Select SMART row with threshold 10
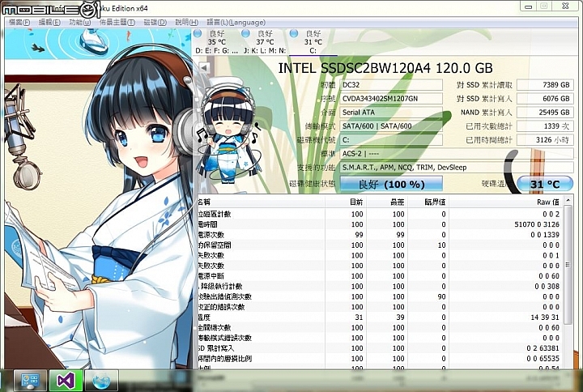Image resolution: width=583 pixels, height=392 pixels. pyautogui.click(x=380, y=245)
